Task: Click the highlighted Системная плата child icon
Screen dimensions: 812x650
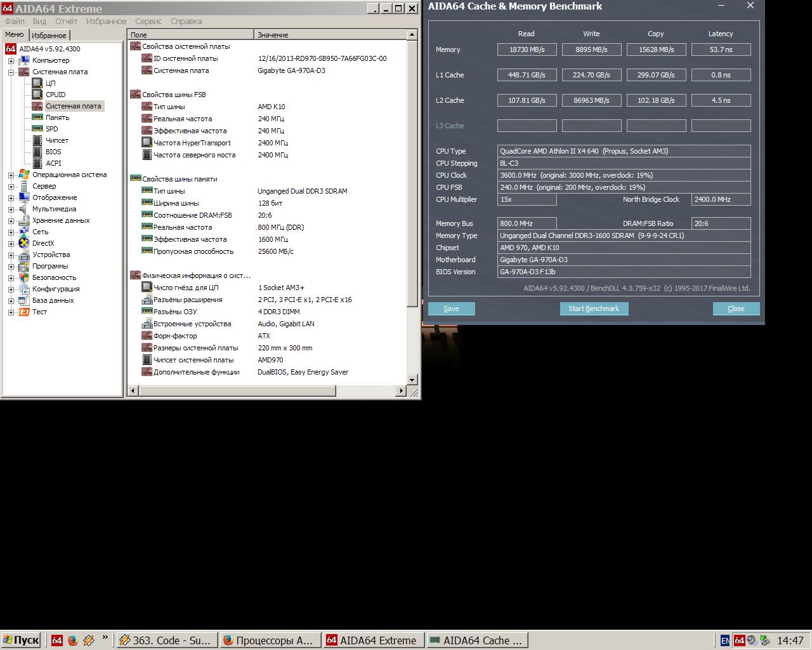Action: pos(37,106)
